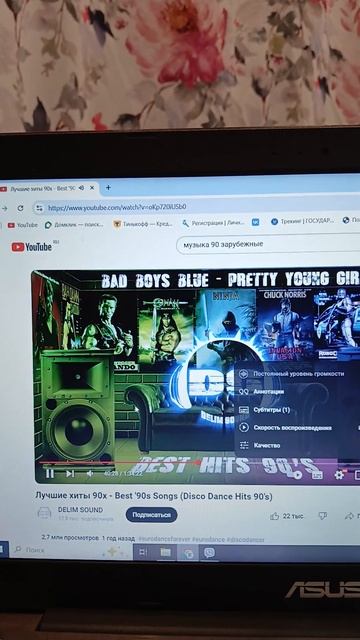Open the DELIM SOUND channel avatar
This screenshot has width=360, height=640.
(x=44, y=513)
